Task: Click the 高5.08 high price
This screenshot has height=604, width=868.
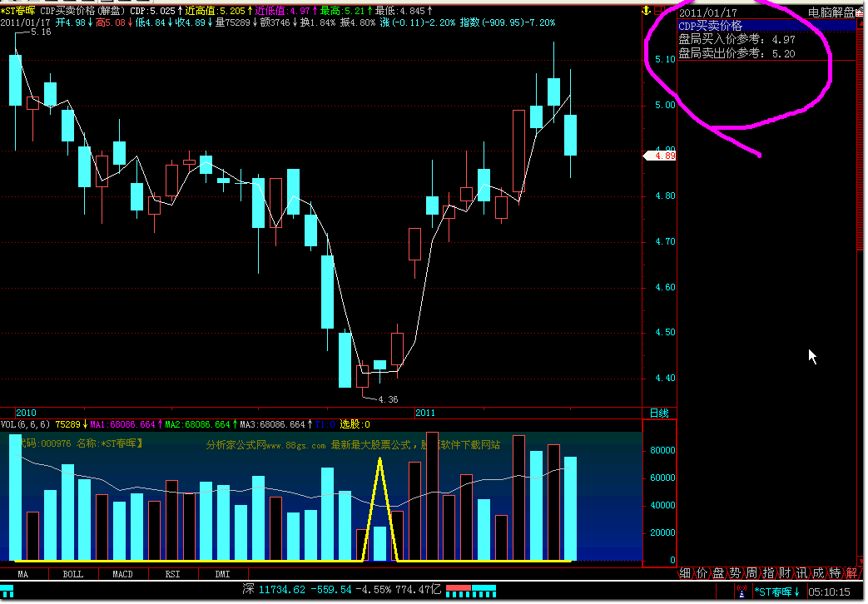Action: coord(110,22)
